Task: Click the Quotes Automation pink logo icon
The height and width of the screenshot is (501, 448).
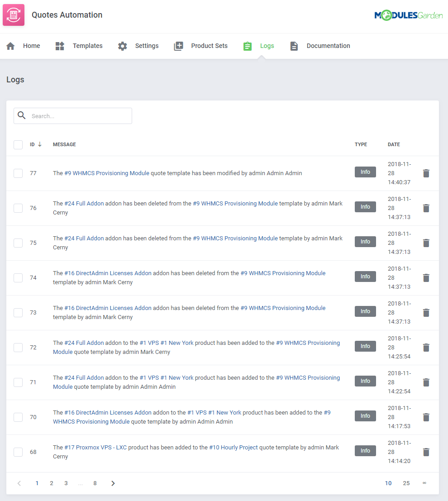Action: [14, 14]
